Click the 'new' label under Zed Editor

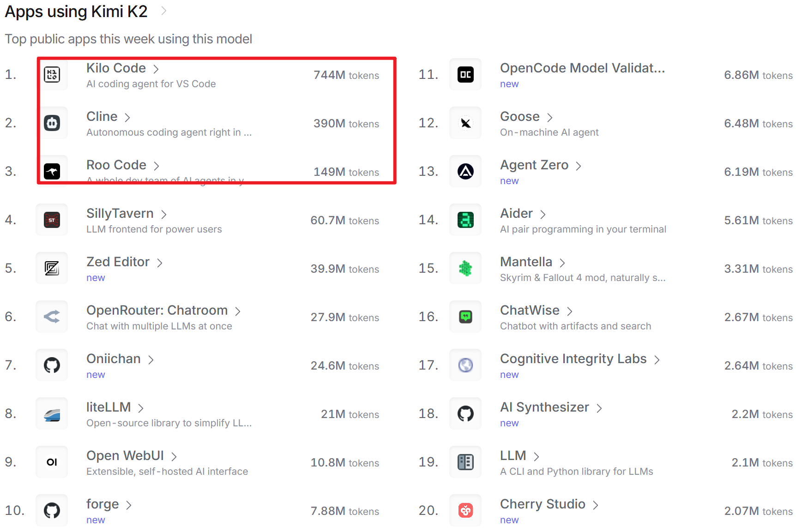point(96,278)
